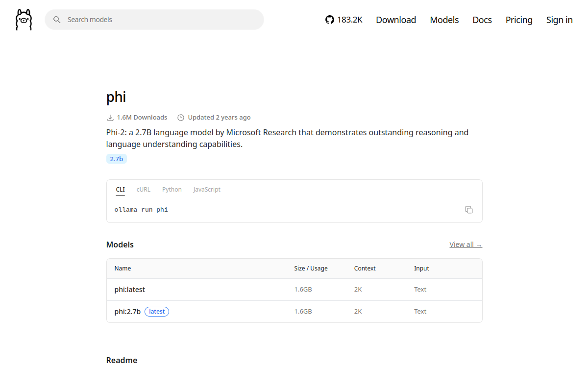Click Text input in phi:latest row
The width and height of the screenshot is (588, 392).
pyautogui.click(x=420, y=290)
